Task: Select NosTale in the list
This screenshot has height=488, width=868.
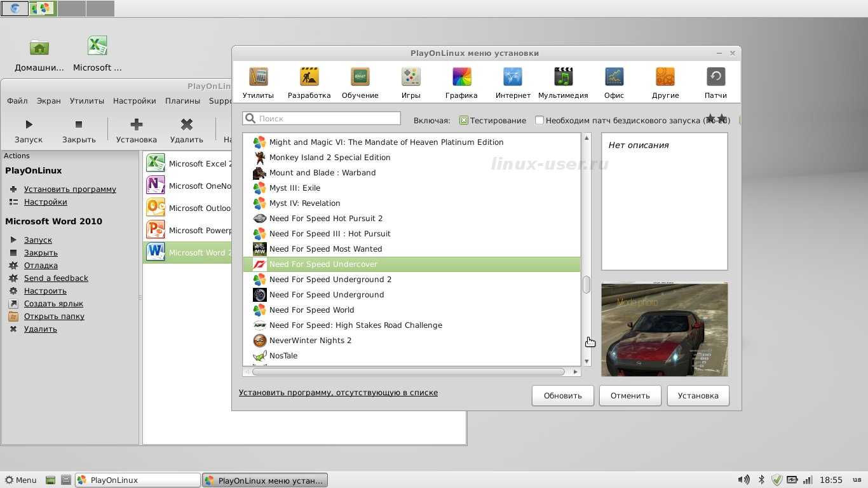Action: click(412, 356)
